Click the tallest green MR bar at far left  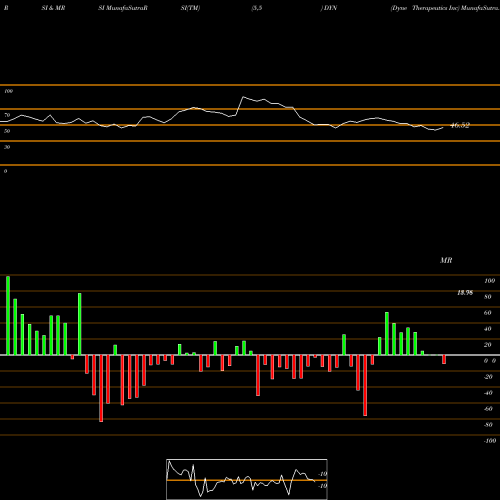8,315
